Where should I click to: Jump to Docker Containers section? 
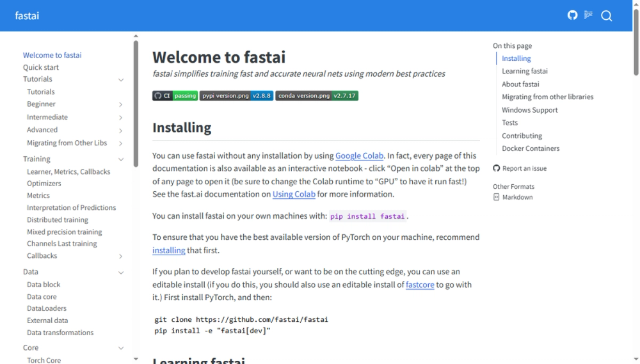(x=531, y=148)
